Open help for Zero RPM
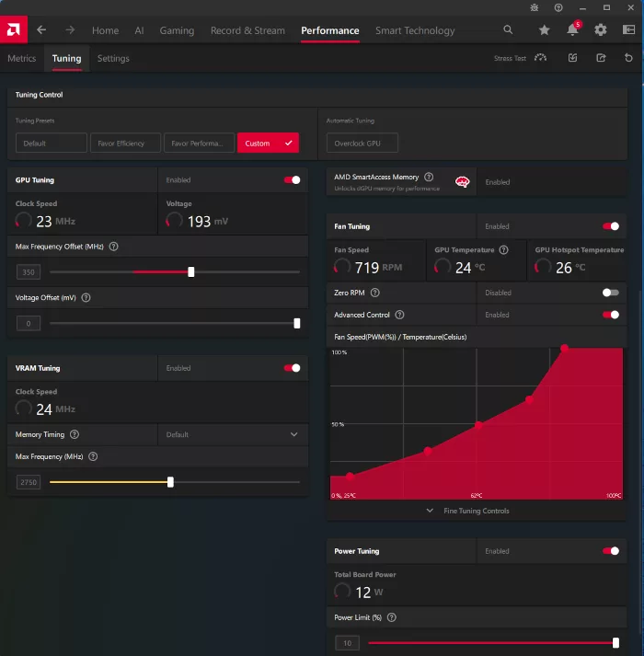 (375, 293)
